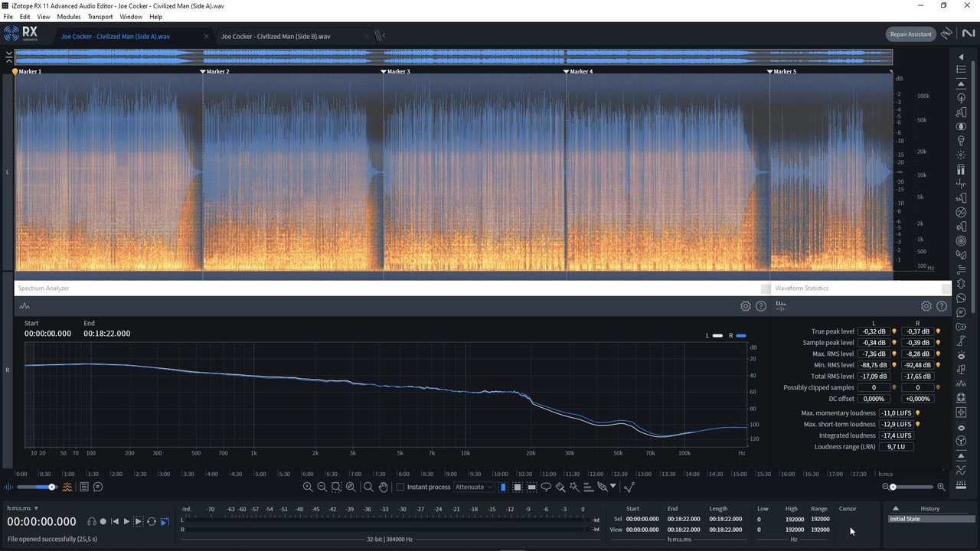
Task: Jump to Max. RMS level R marker
Action: 939,354
